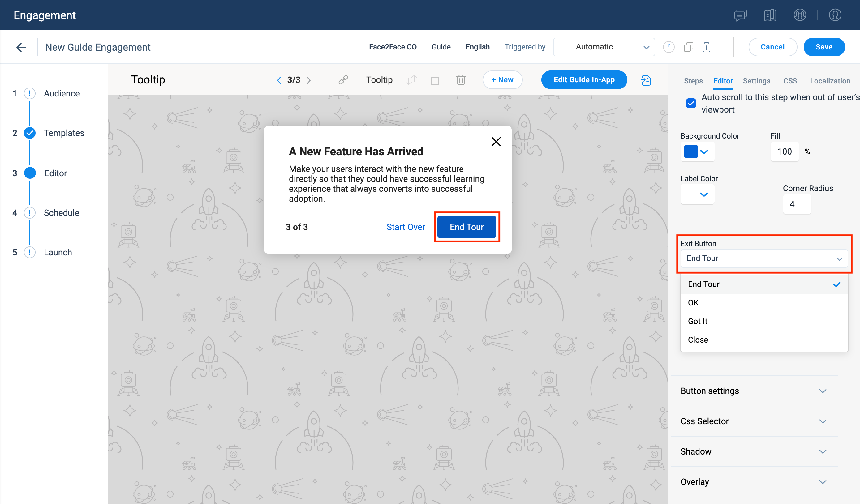Duplicate the current Tooltip step
This screenshot has height=504, width=860.
coord(436,80)
